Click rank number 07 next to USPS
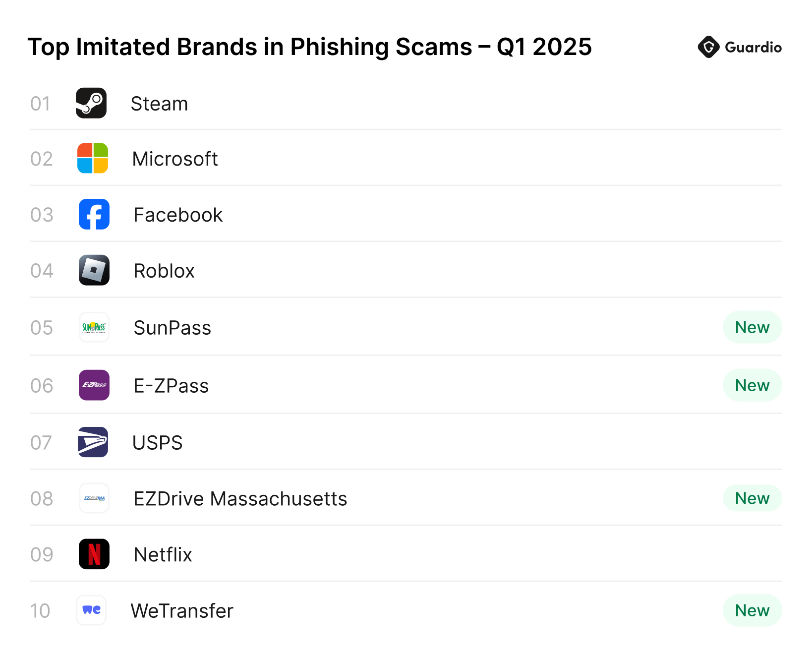Image resolution: width=812 pixels, height=656 pixels. pyautogui.click(x=41, y=443)
